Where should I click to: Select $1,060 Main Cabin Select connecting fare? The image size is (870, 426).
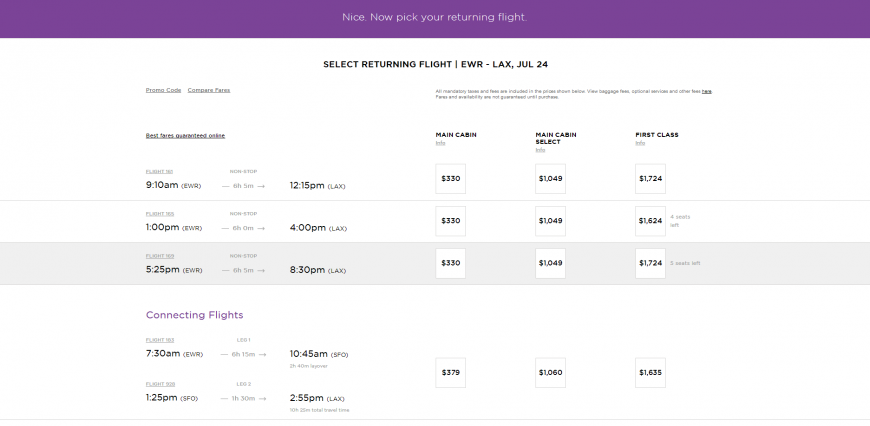click(550, 372)
